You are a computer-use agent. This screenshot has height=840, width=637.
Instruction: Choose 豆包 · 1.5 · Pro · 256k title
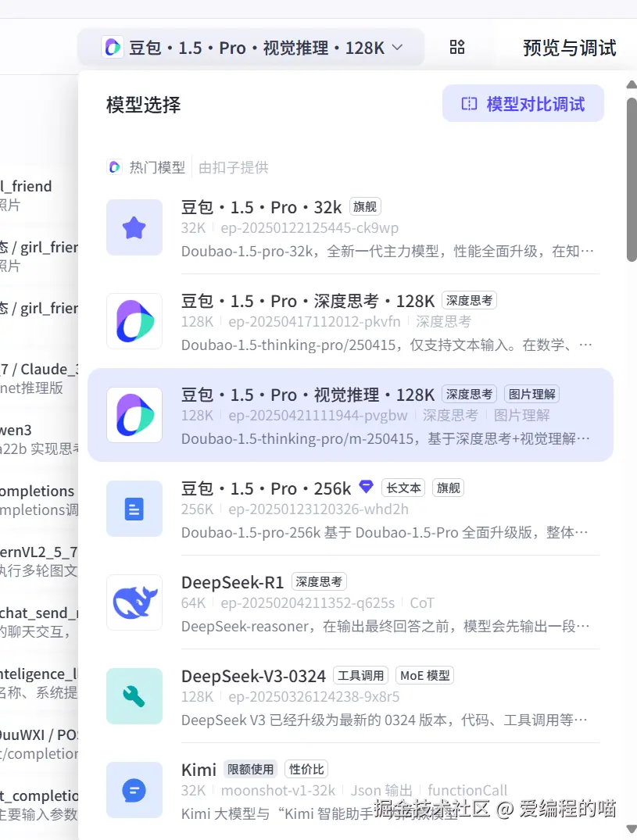click(266, 488)
